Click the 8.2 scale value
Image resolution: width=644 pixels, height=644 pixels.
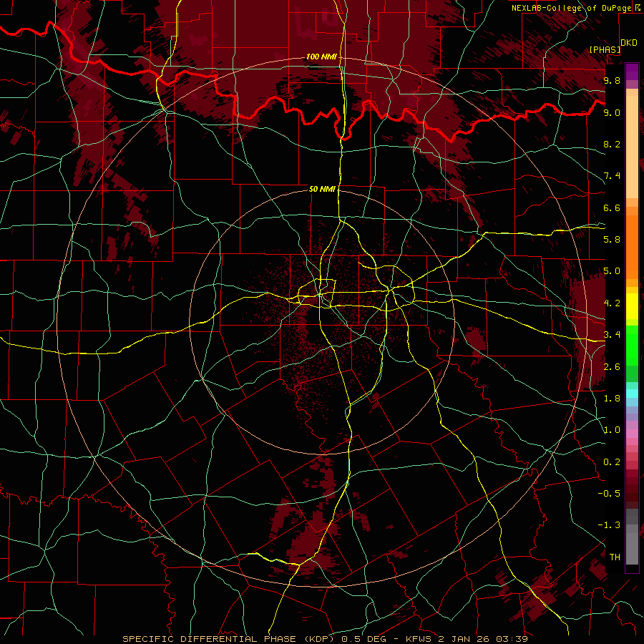[612, 144]
